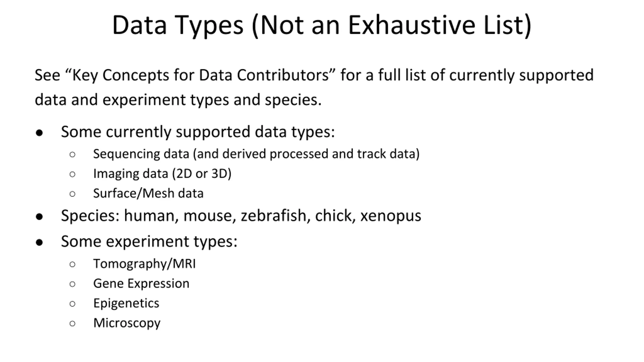
Task: Click the word "zebrafish" in the Species line
Action: pos(273,216)
